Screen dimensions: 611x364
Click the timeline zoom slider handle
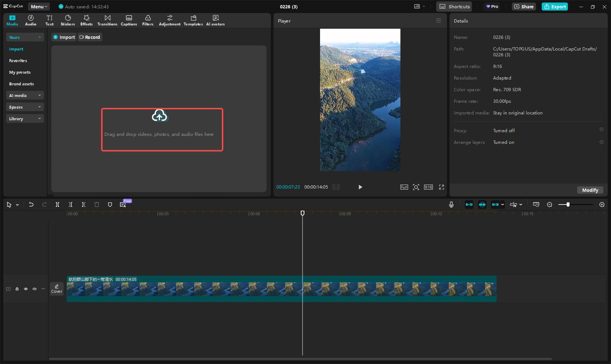tap(568, 205)
